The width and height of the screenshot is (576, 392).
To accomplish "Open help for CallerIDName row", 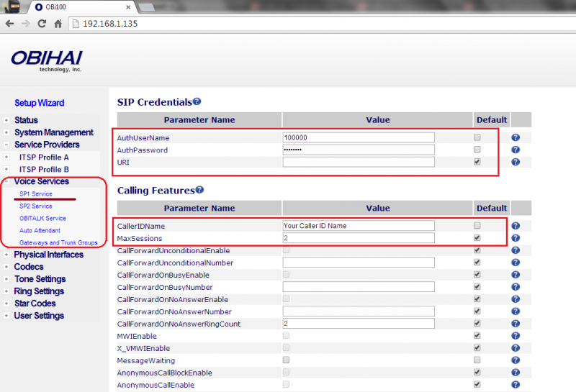I will point(516,226).
